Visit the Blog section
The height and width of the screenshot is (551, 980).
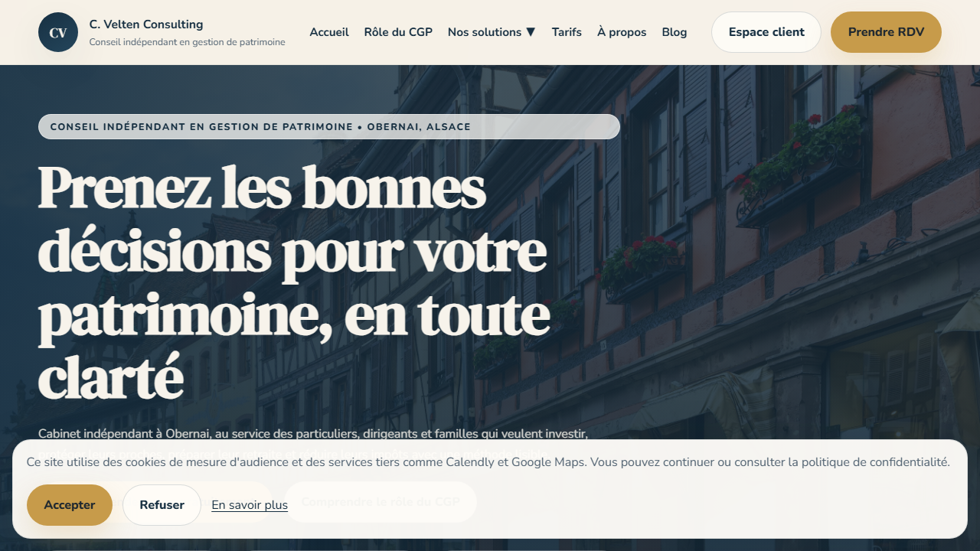tap(675, 32)
